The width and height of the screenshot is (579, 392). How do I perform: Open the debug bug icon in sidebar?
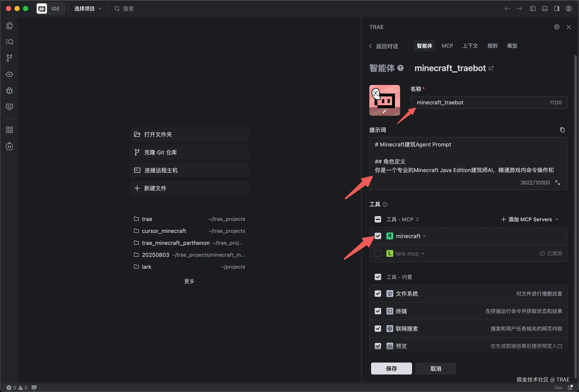9,91
